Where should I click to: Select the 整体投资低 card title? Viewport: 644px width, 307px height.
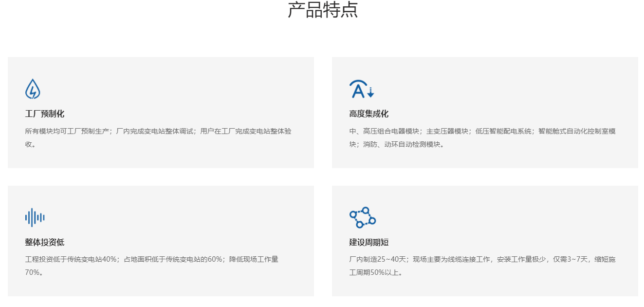(x=45, y=243)
